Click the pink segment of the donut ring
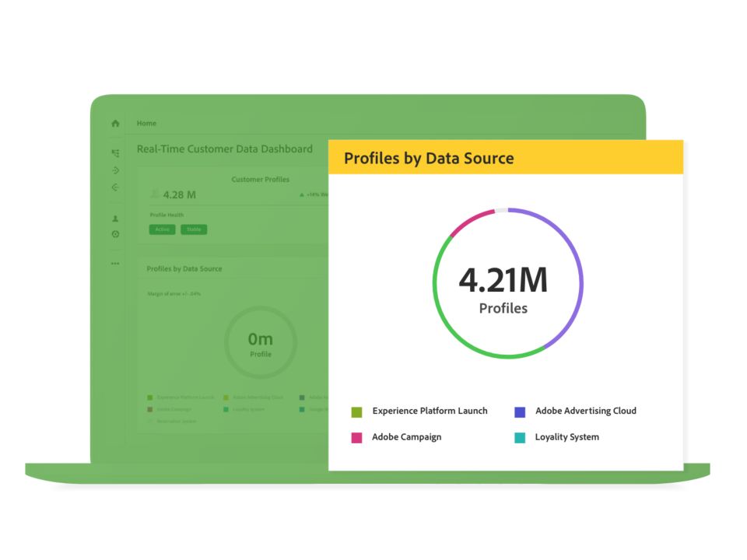This screenshot has width=747, height=560. pos(472,220)
